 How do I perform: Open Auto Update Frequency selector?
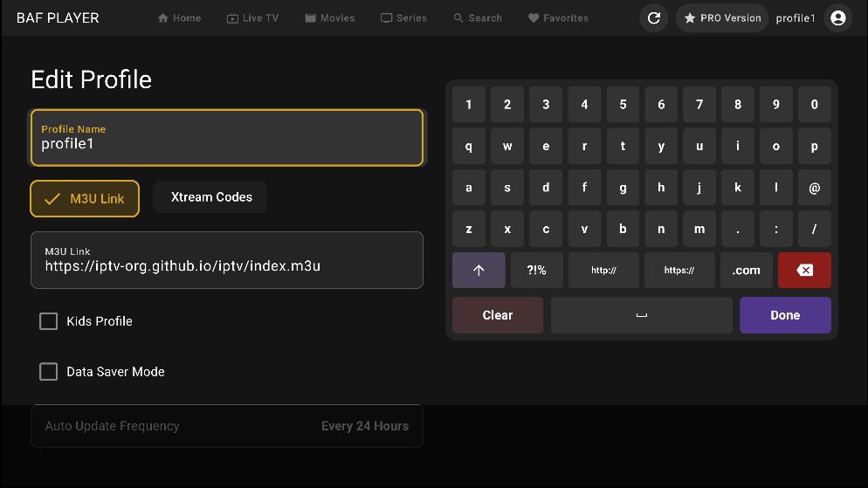227,426
